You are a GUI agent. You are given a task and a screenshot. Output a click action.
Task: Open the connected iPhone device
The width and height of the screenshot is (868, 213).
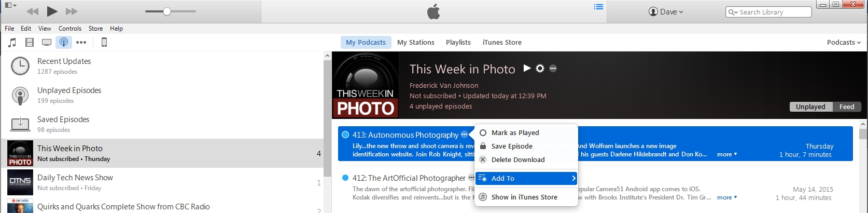(x=104, y=43)
